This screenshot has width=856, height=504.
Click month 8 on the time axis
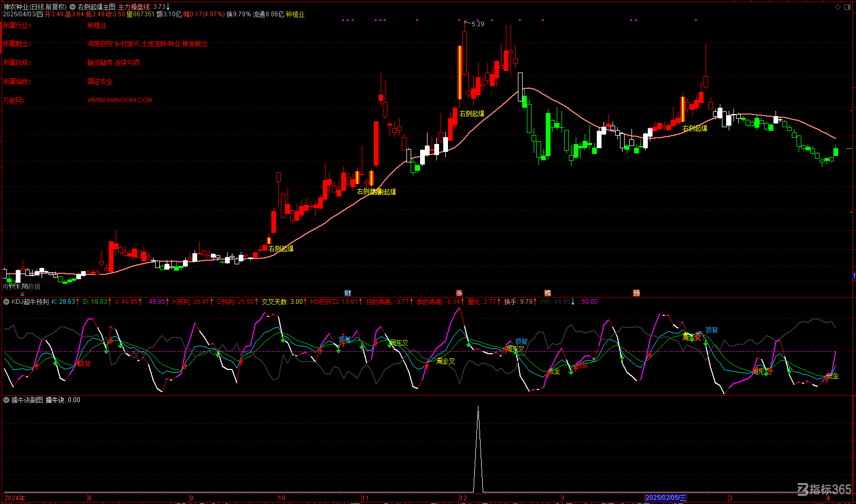(89, 498)
